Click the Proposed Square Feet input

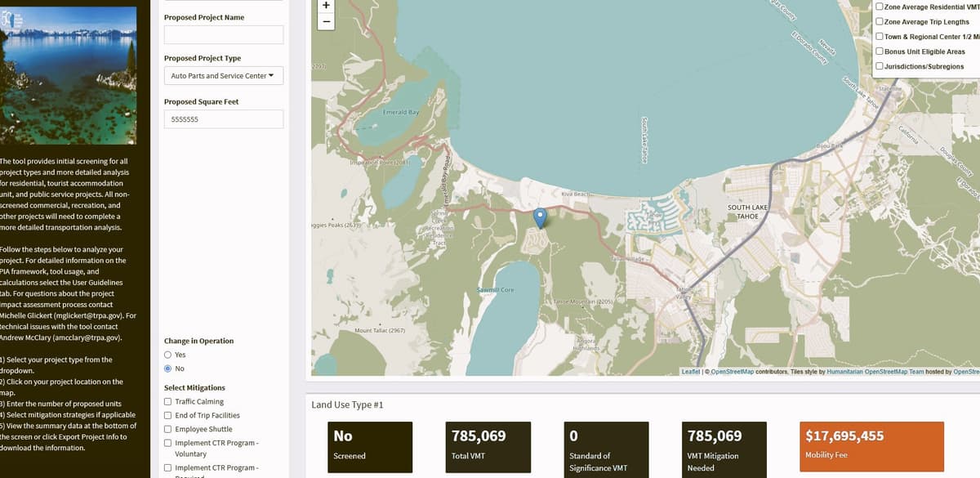coord(224,119)
